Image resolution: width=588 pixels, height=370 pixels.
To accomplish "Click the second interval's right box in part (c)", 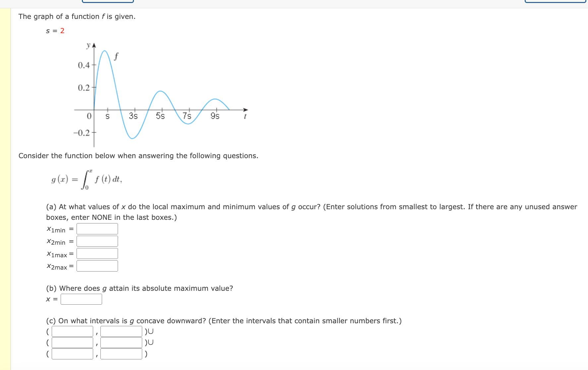I will click(121, 342).
